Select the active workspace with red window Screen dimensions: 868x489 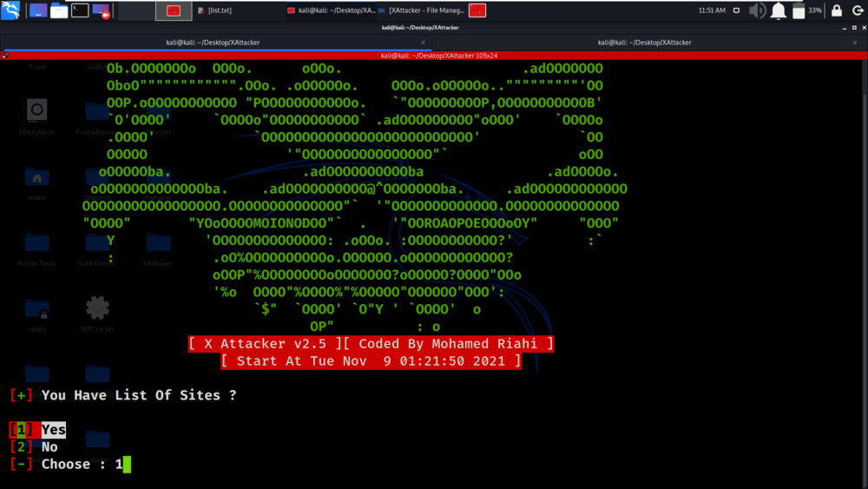[x=174, y=10]
